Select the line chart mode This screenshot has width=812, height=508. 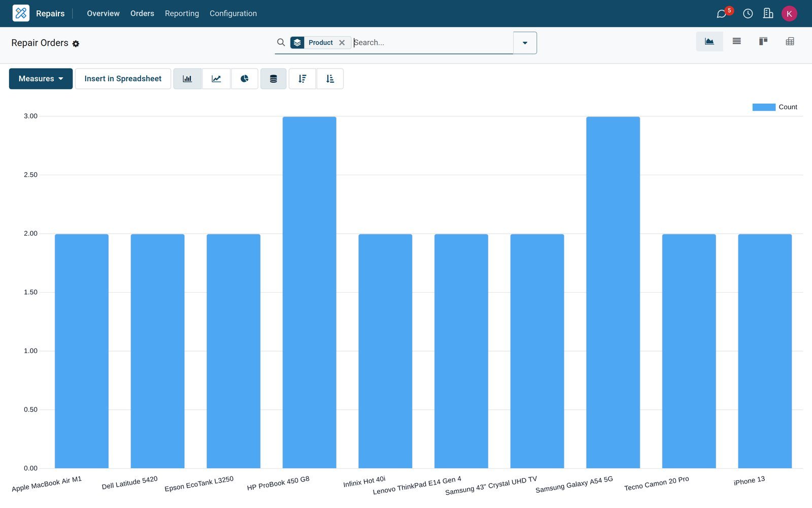coord(216,79)
